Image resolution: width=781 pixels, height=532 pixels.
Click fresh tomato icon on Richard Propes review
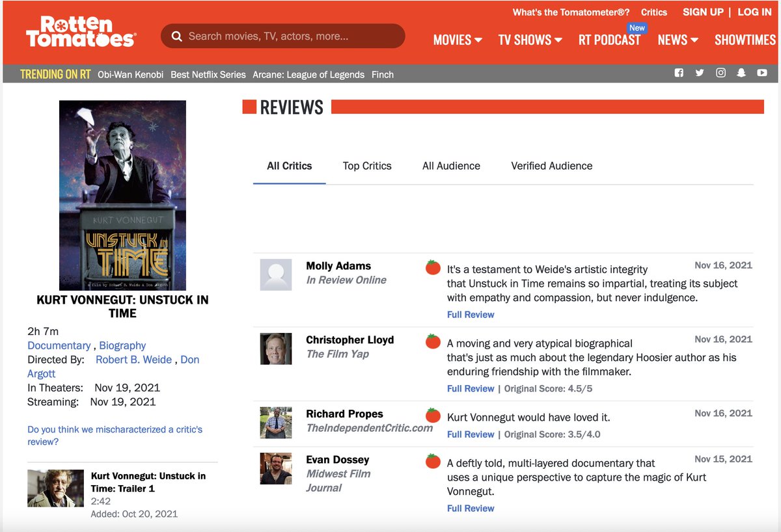click(433, 415)
